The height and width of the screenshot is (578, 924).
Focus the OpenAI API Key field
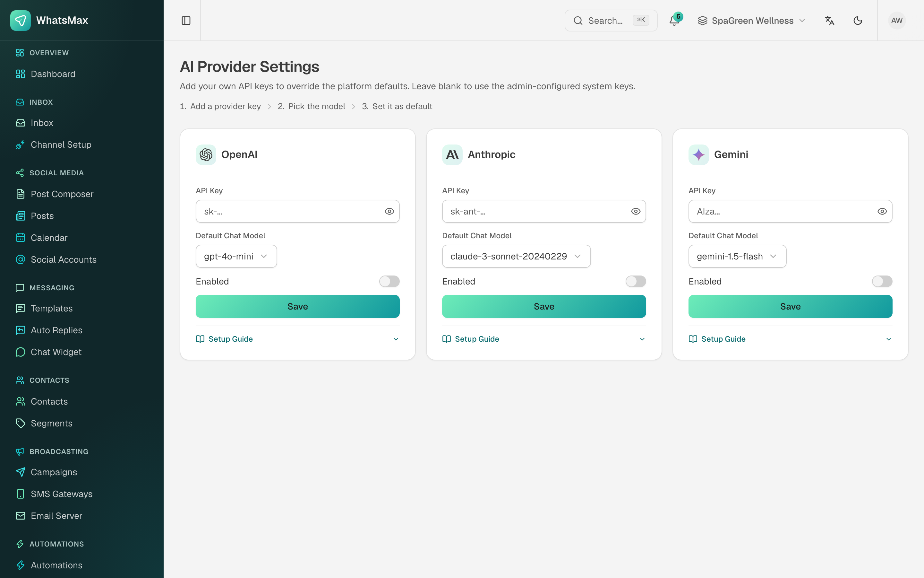point(297,211)
